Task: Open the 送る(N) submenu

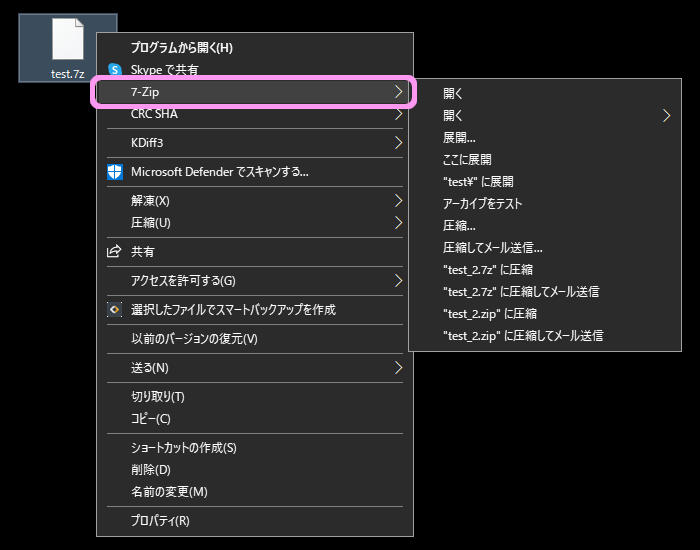Action: 254,368
